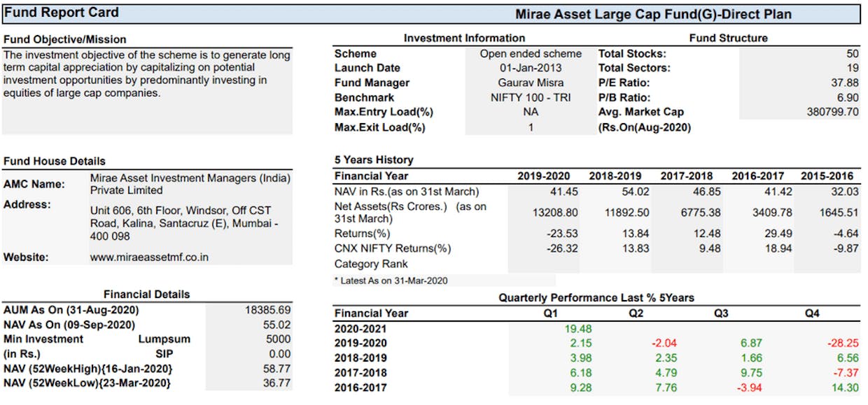Click Returns(%) value 29.49
Screen dimensions: 868x405
point(779,234)
